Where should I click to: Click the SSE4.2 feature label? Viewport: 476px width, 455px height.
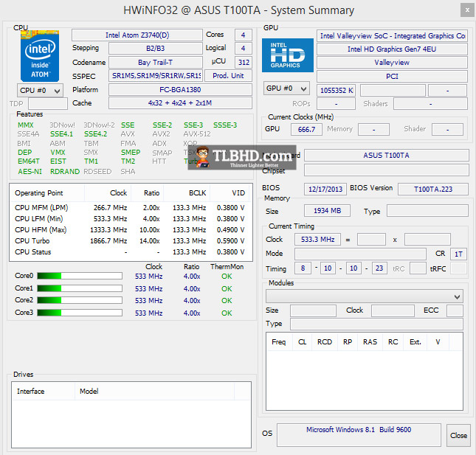coord(95,133)
